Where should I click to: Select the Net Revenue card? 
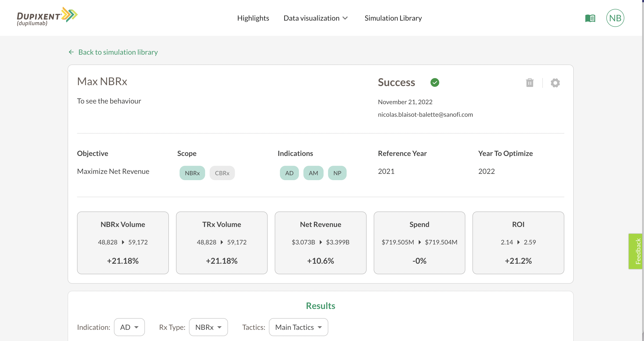pyautogui.click(x=320, y=243)
